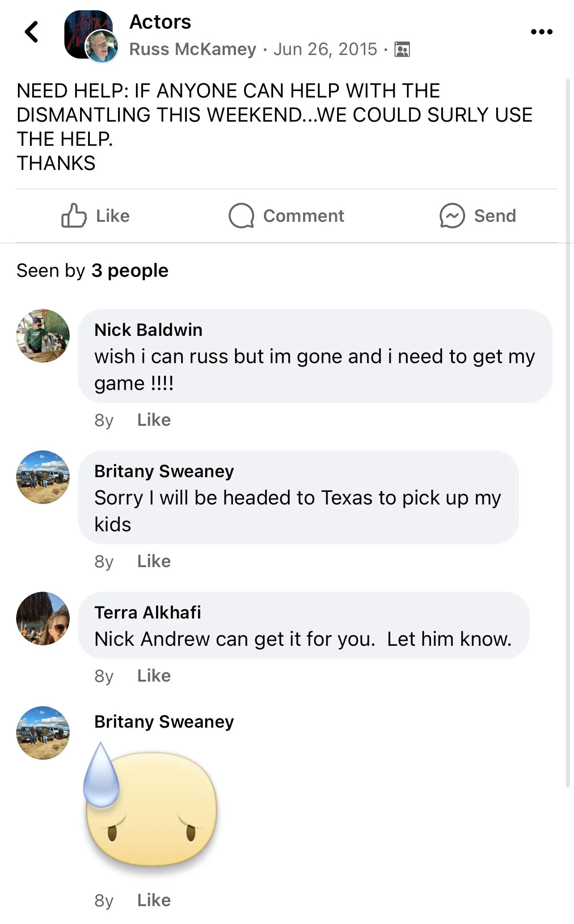
Task: Tap the group privacy icon beside the date
Action: click(402, 49)
